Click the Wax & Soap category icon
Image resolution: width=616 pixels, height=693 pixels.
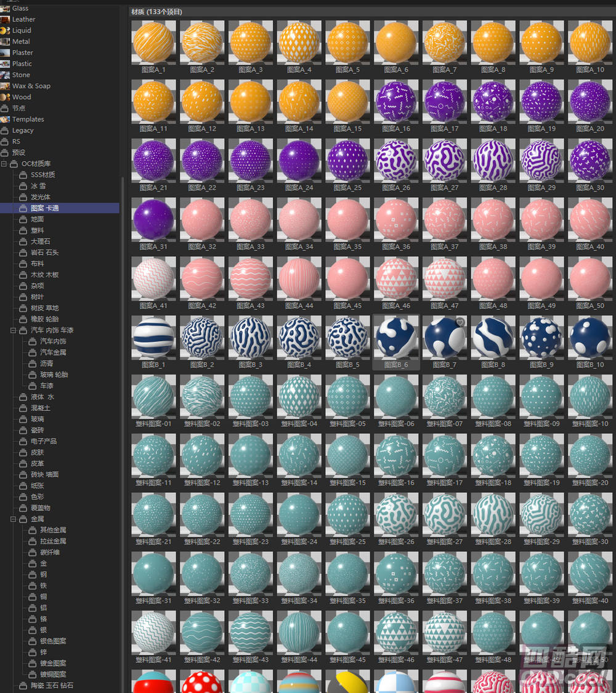pos(5,86)
